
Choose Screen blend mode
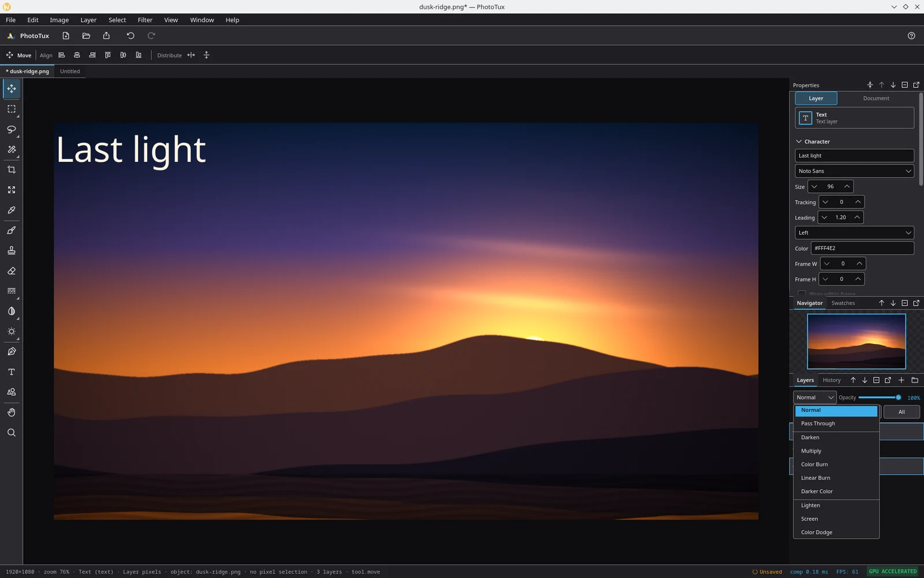tap(836, 519)
